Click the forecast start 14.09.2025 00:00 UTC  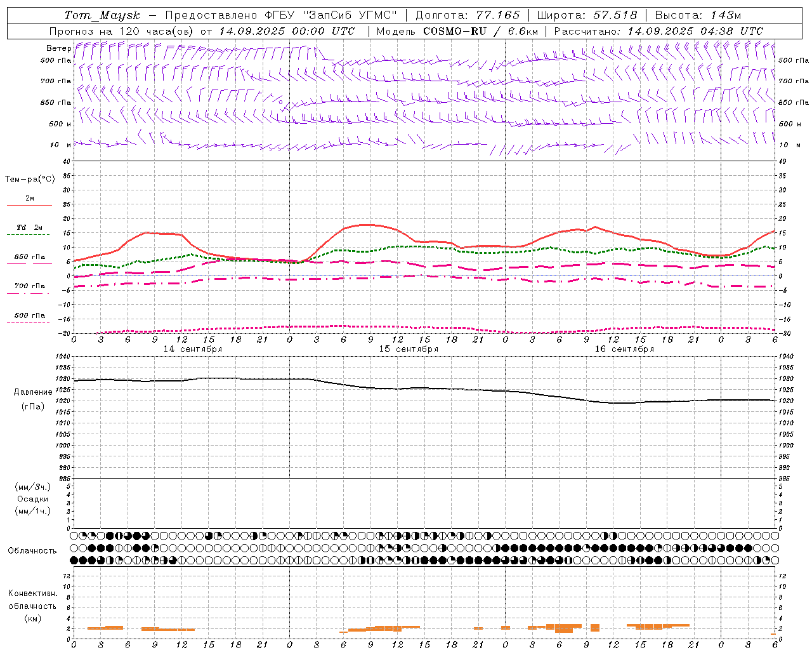(287, 31)
